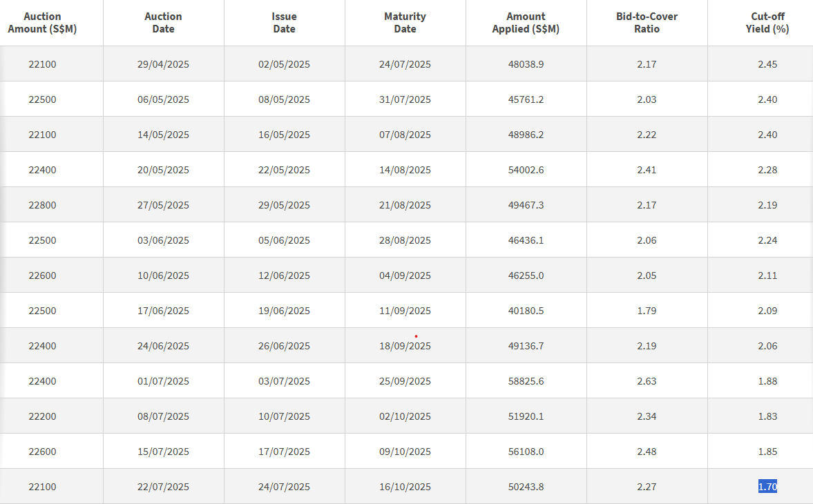Screen dimensions: 813x504
Task: Click amount applied 48986.2
Action: point(526,135)
